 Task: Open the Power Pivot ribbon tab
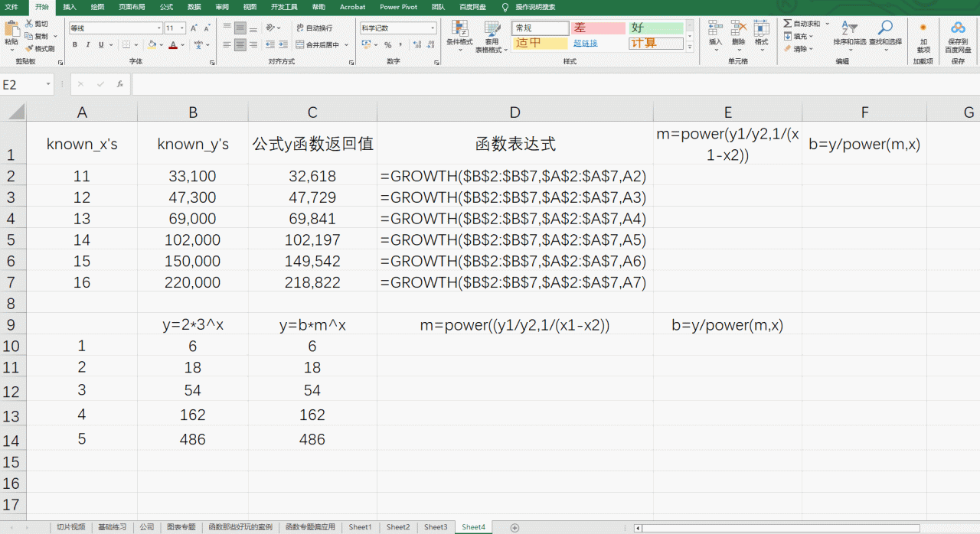(398, 7)
